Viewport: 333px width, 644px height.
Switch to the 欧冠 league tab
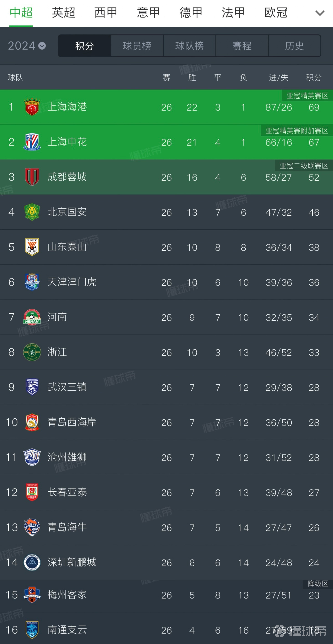tap(276, 13)
